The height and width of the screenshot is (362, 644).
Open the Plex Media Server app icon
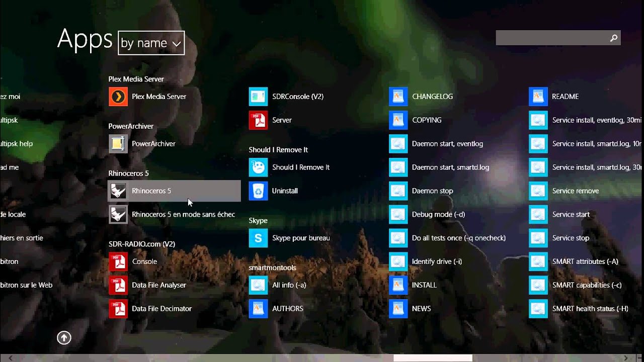coord(118,97)
